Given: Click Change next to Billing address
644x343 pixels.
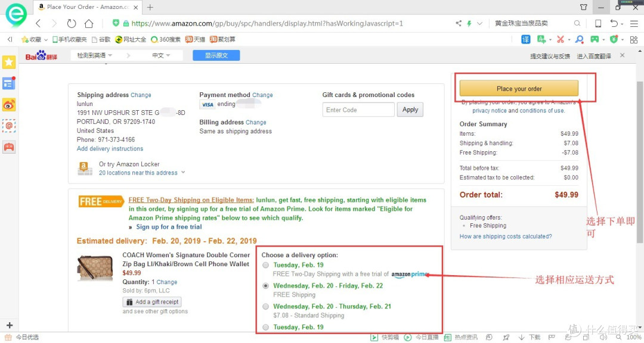Looking at the screenshot, I should 256,122.
